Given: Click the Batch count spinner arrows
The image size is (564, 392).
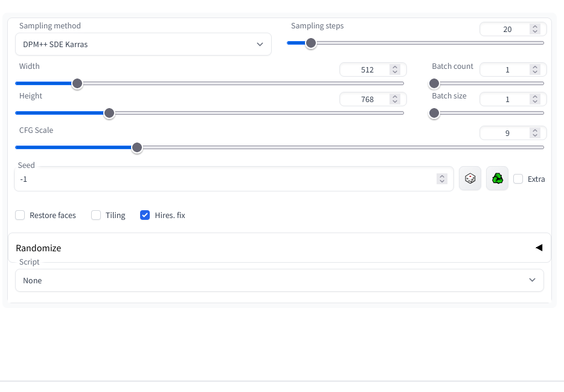Looking at the screenshot, I should pos(535,69).
